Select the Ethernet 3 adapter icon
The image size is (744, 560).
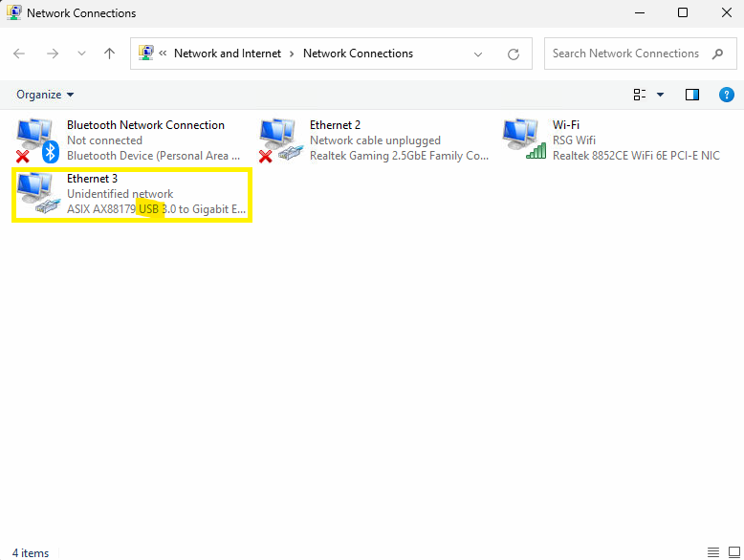[36, 193]
